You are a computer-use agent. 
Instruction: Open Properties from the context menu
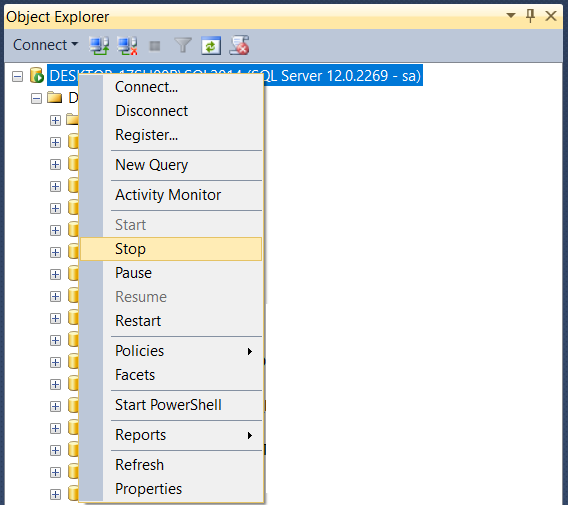171,489
